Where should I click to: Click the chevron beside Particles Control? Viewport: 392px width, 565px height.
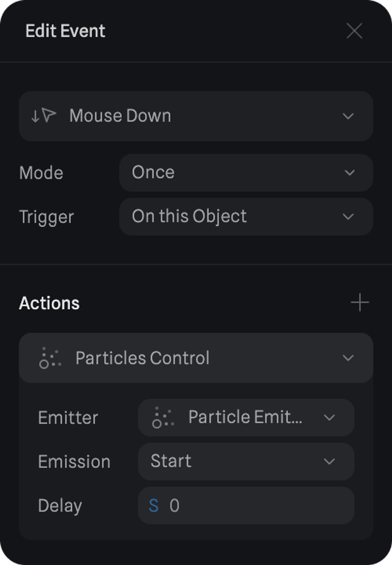coord(348,358)
